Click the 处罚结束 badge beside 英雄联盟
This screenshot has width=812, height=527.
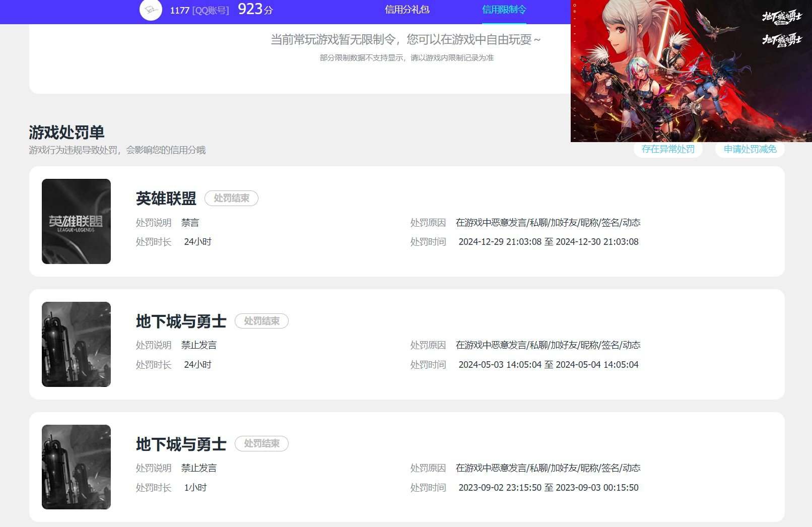(x=231, y=198)
